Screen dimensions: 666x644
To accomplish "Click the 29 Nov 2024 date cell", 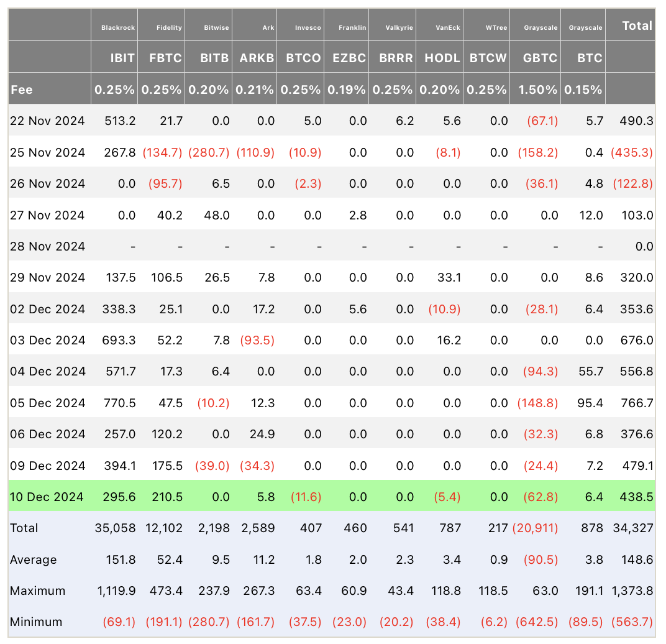I will coord(47,278).
